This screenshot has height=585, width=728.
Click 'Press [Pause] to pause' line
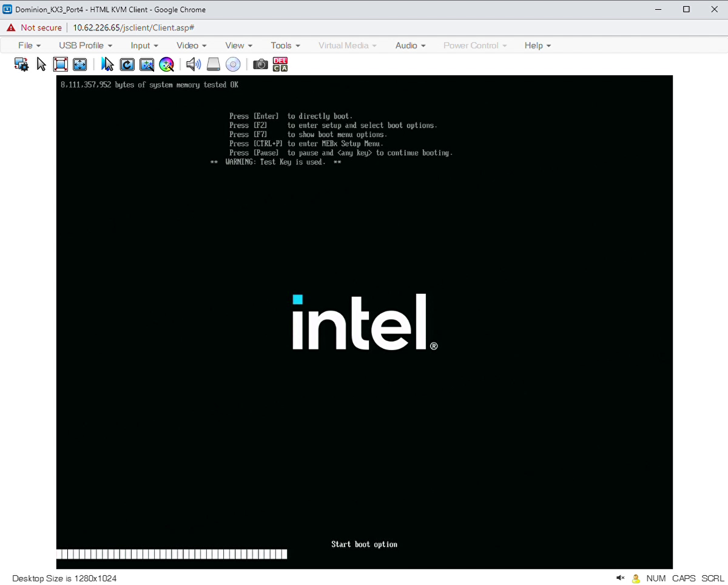tap(341, 153)
